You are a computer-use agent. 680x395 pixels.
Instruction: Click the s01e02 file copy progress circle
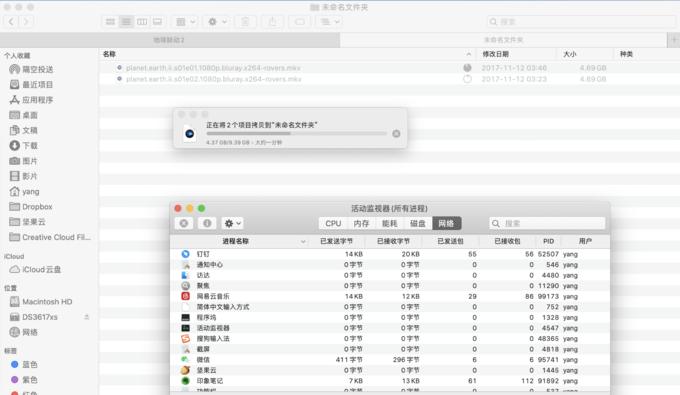467,79
